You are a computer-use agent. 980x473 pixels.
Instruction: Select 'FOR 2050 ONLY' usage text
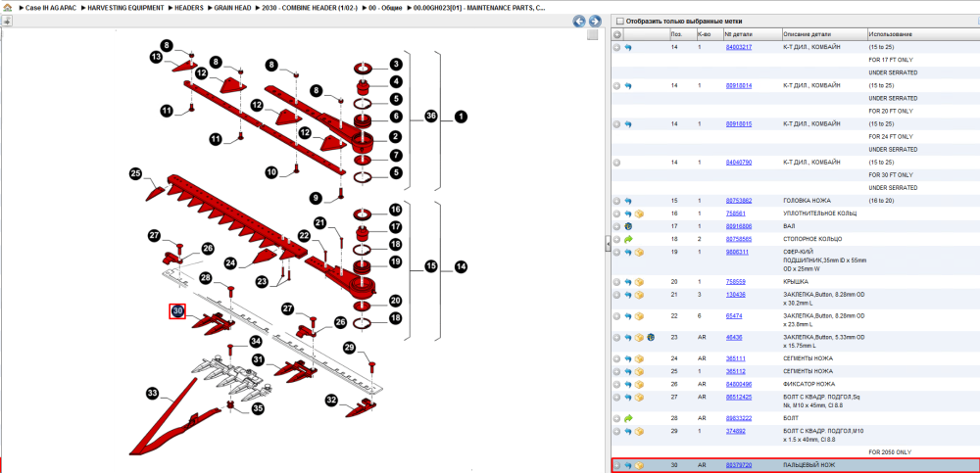click(x=891, y=451)
